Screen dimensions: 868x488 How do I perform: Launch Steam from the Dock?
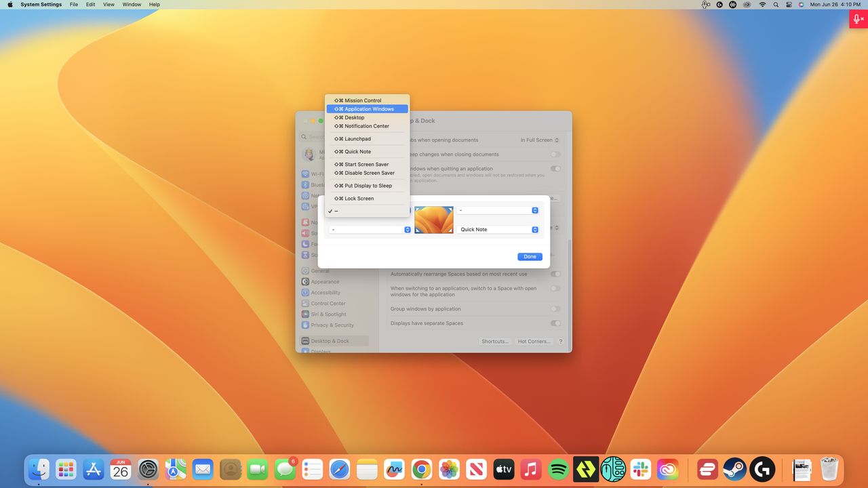(734, 469)
